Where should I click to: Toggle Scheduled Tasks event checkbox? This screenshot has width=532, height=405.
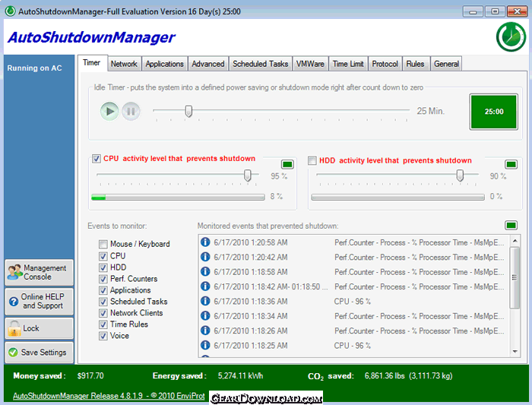[x=103, y=302]
